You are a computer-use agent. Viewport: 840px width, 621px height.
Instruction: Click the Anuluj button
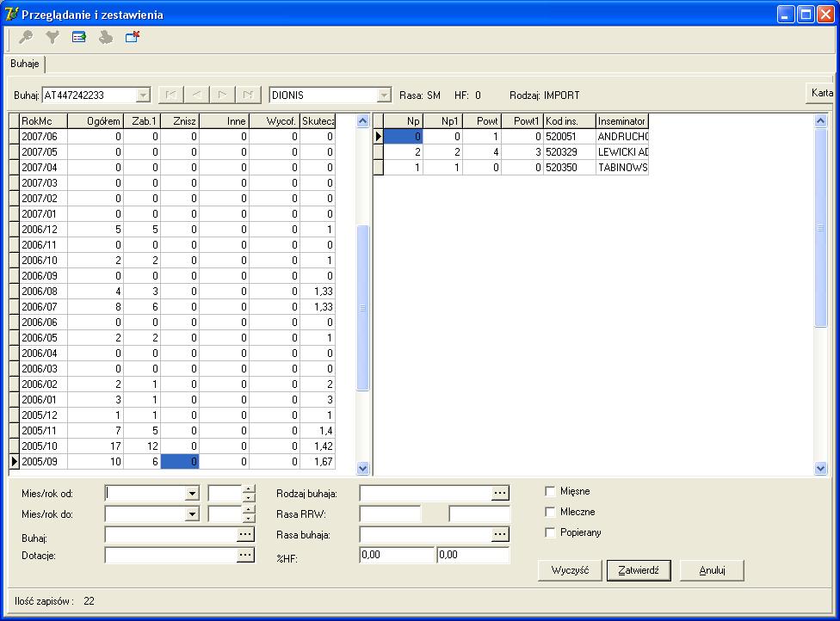tap(712, 570)
